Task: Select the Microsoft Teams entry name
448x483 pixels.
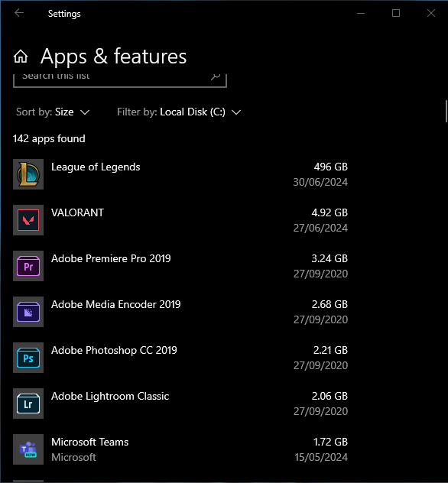Action: (x=89, y=442)
